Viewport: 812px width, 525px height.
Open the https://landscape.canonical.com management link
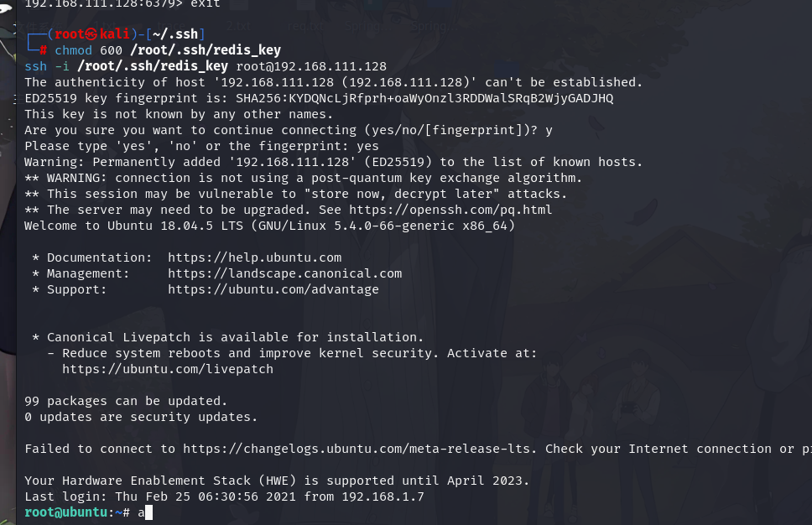pos(285,273)
